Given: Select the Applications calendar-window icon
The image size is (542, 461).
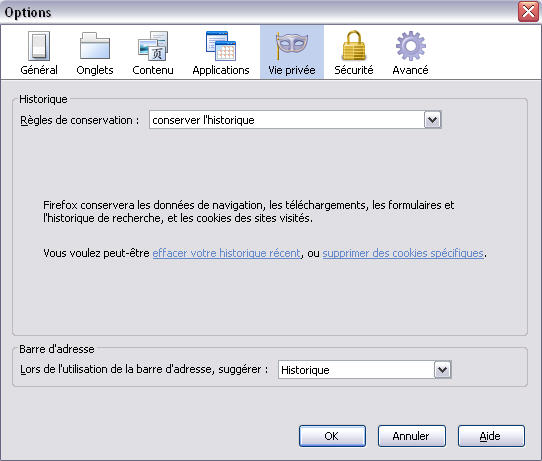Looking at the screenshot, I should pyautogui.click(x=221, y=46).
